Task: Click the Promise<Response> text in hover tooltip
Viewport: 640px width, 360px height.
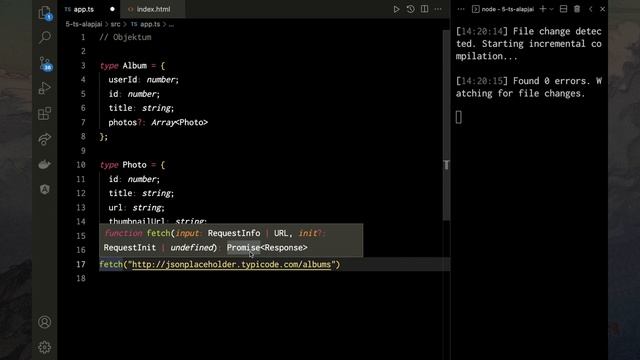Action: (x=267, y=248)
